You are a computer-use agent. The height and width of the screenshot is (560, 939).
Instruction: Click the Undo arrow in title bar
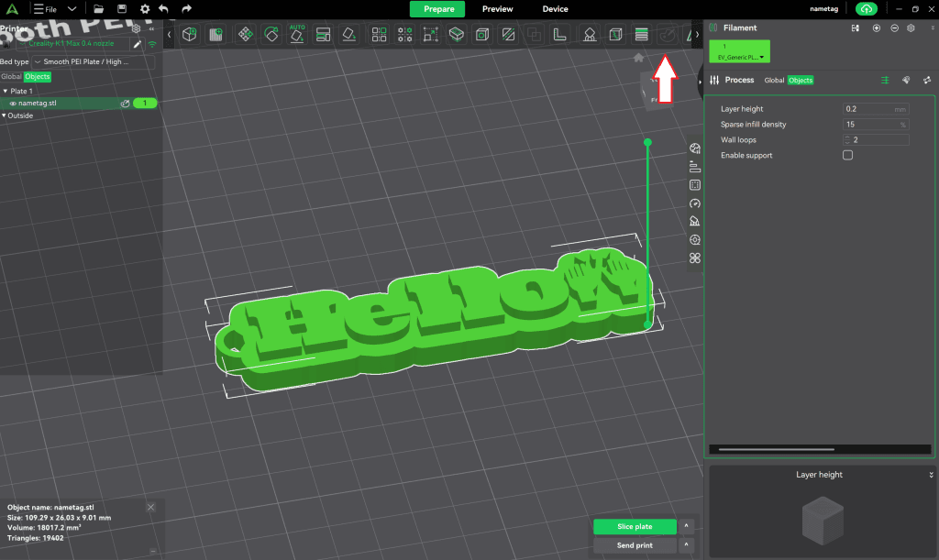click(164, 8)
